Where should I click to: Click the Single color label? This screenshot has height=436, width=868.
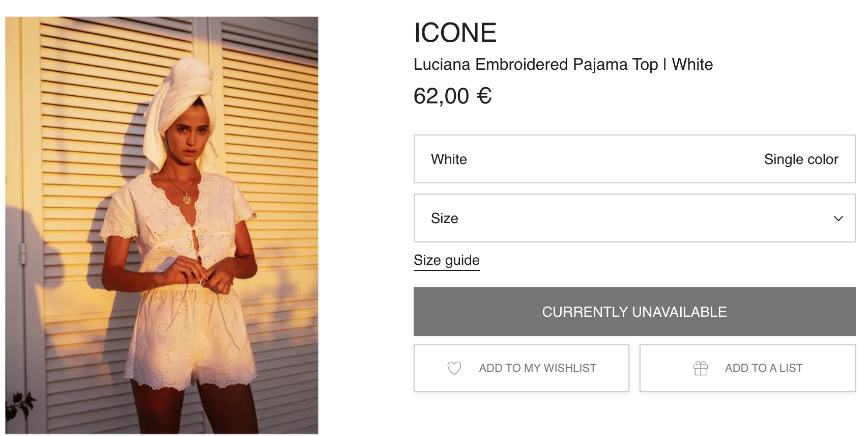(x=800, y=159)
